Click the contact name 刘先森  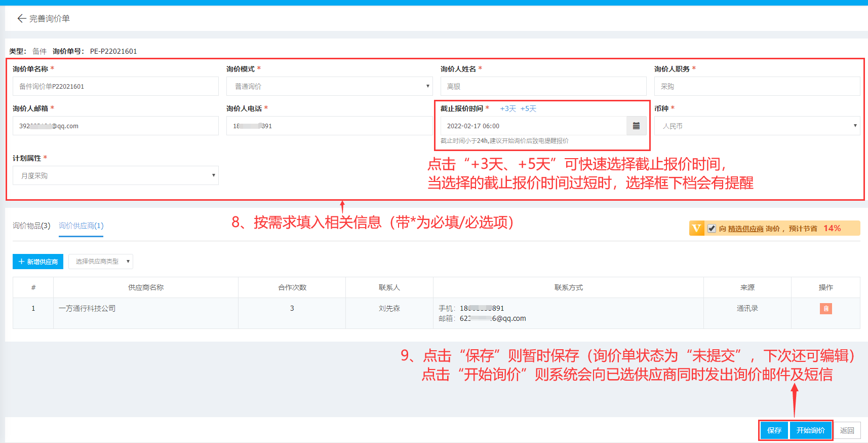pyautogui.click(x=389, y=308)
